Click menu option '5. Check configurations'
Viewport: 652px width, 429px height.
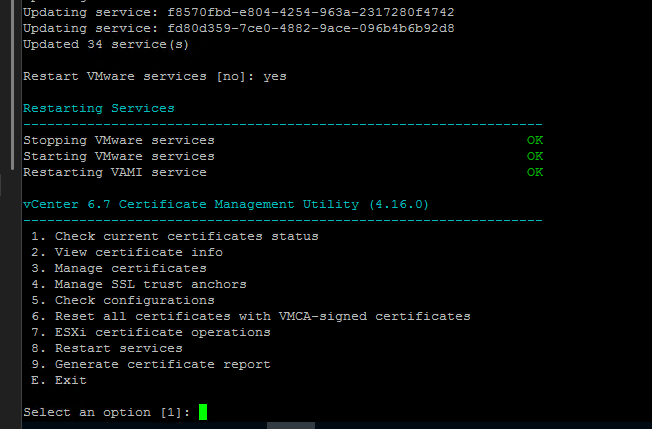(x=123, y=301)
